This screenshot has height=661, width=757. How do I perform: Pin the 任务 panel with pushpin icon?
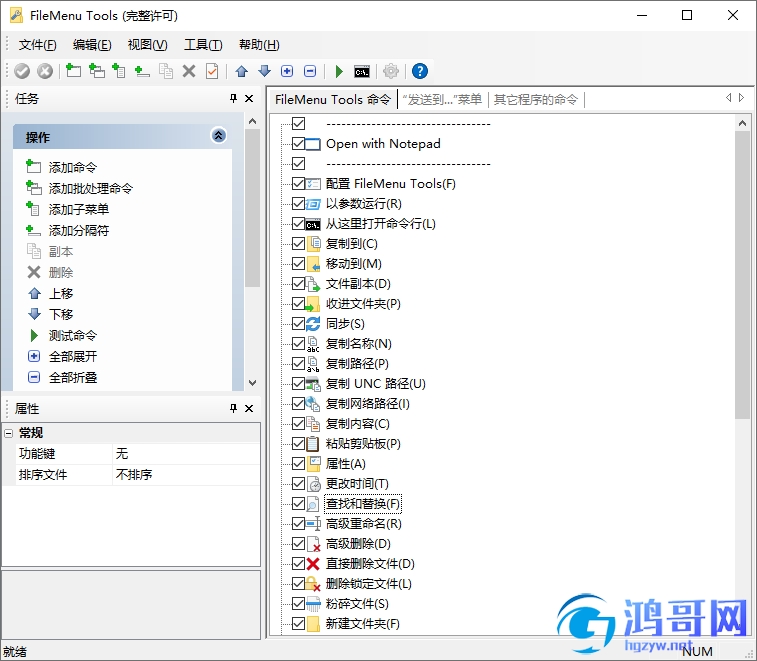coord(233,98)
